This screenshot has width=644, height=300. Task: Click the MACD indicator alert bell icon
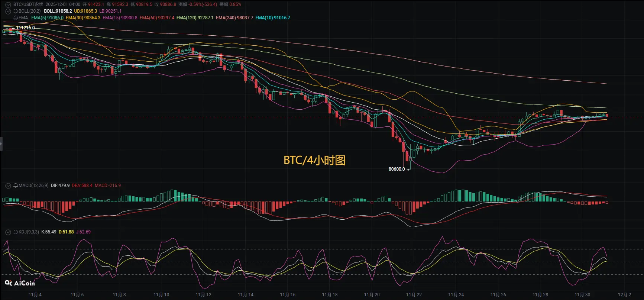pyautogui.click(x=16, y=186)
